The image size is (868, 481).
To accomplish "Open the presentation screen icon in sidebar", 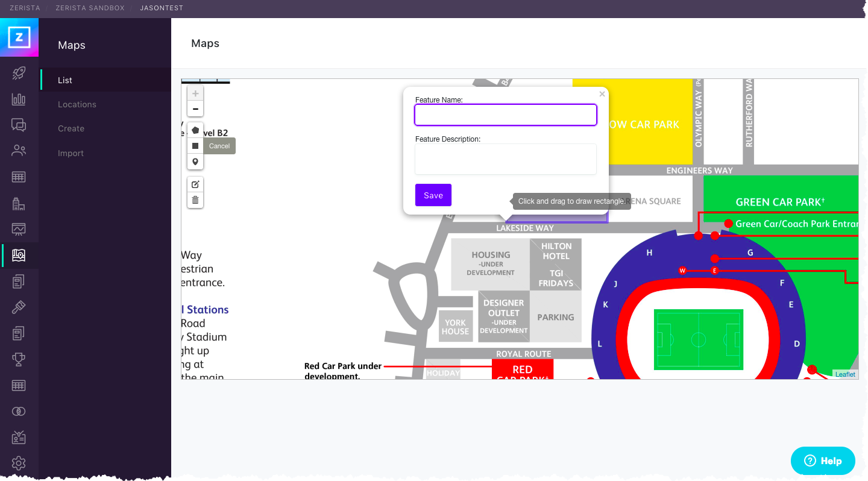I will click(x=19, y=229).
